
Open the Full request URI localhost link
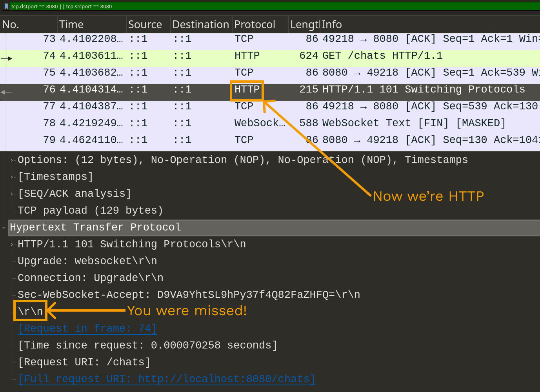166,379
